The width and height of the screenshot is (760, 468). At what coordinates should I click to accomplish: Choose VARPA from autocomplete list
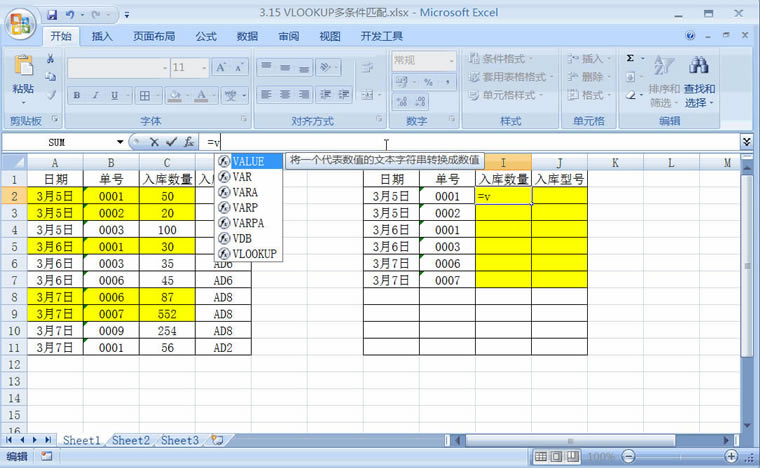tap(248, 223)
